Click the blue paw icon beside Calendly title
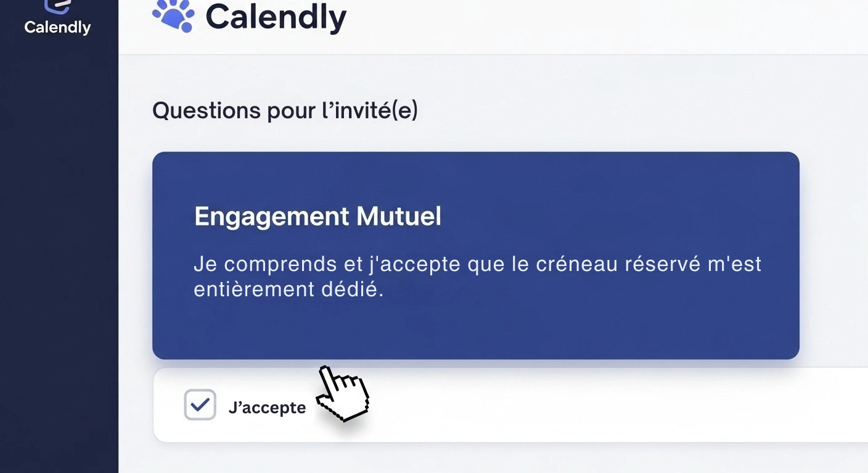The height and width of the screenshot is (473, 868). point(174,15)
